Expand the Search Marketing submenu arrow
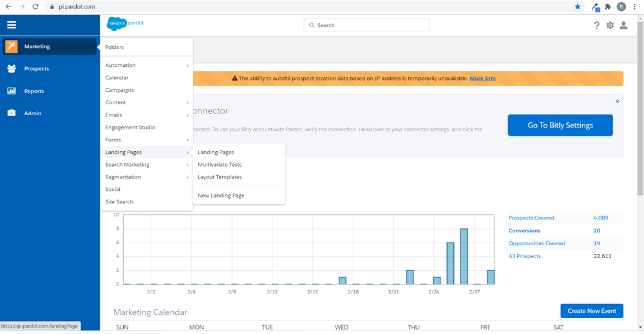 [x=187, y=165]
